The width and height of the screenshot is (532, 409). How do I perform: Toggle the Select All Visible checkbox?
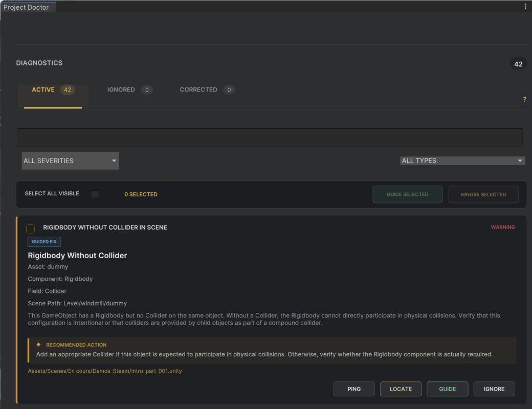(95, 194)
